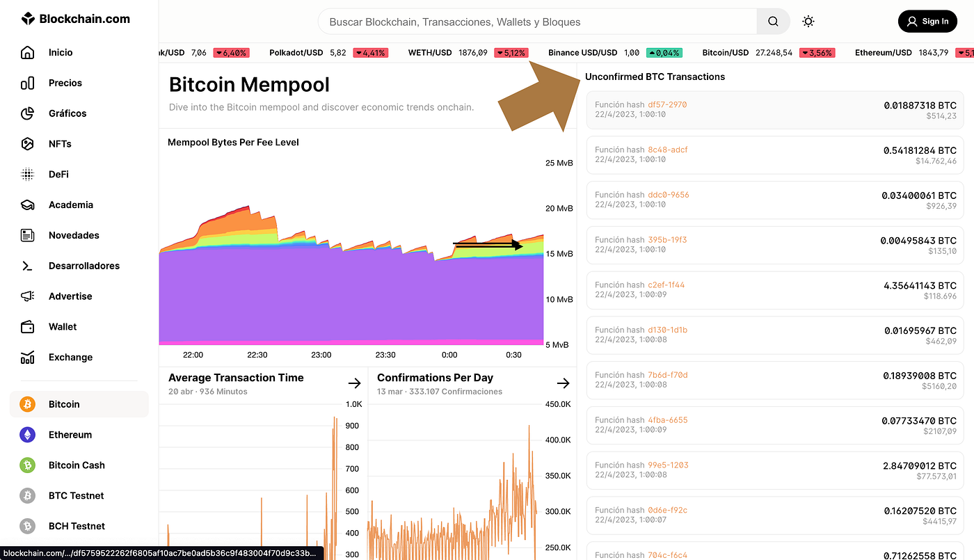Select the BCH Testnet gray coin icon
This screenshot has height=560, width=974.
(27, 527)
